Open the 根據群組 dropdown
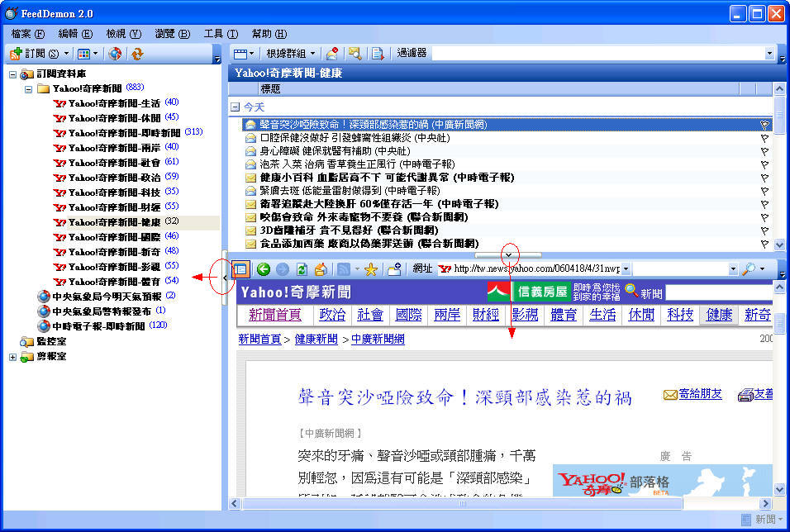This screenshot has width=790, height=532. pyautogui.click(x=290, y=54)
